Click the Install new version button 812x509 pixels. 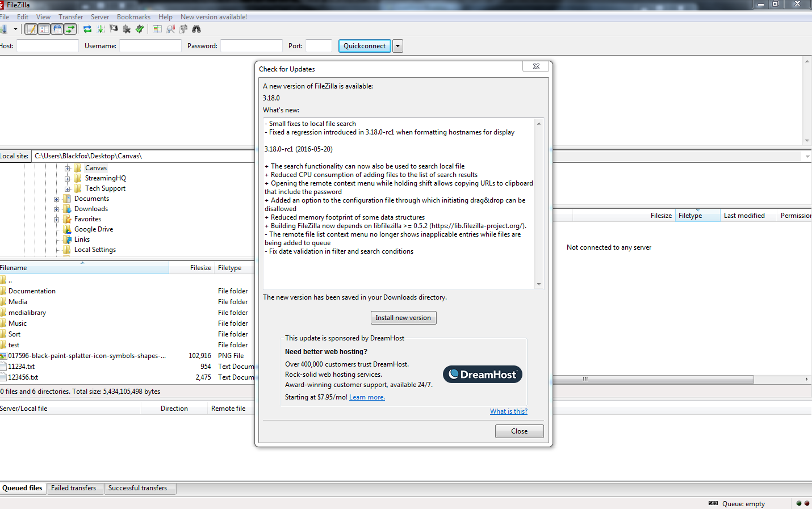point(403,318)
